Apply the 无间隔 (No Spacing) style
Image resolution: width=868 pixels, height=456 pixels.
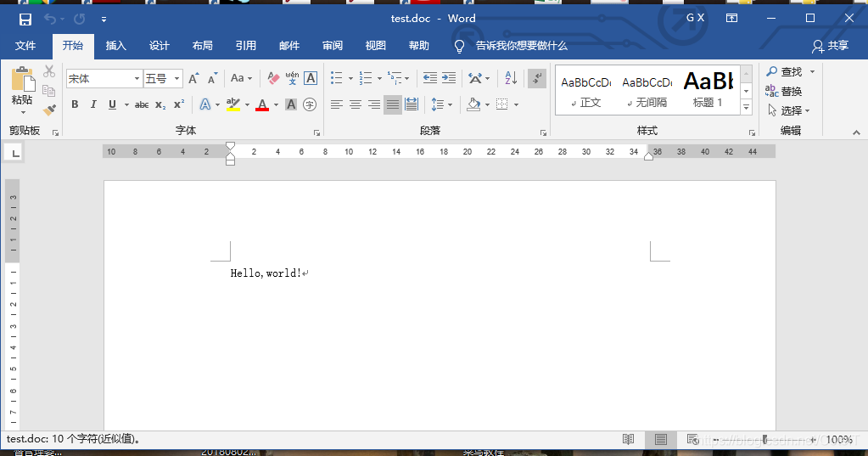tap(647, 92)
